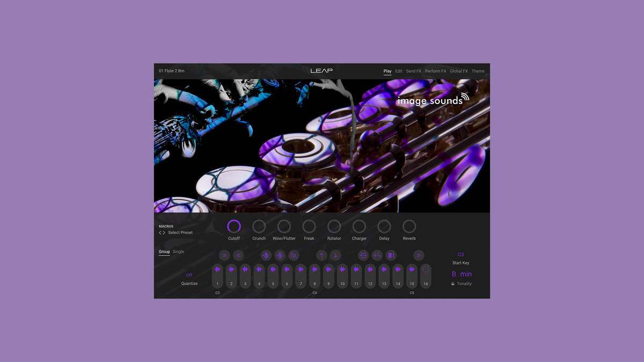Open the Theme tab
Screen dimensions: 644x362
point(478,71)
